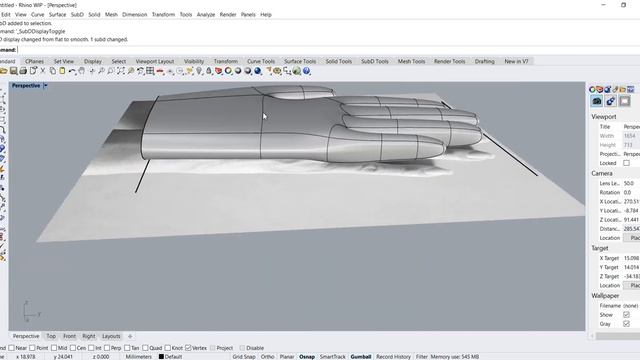The width and height of the screenshot is (640, 360).
Task: Open the Projection dropdown in Viewport properties
Action: point(631,154)
